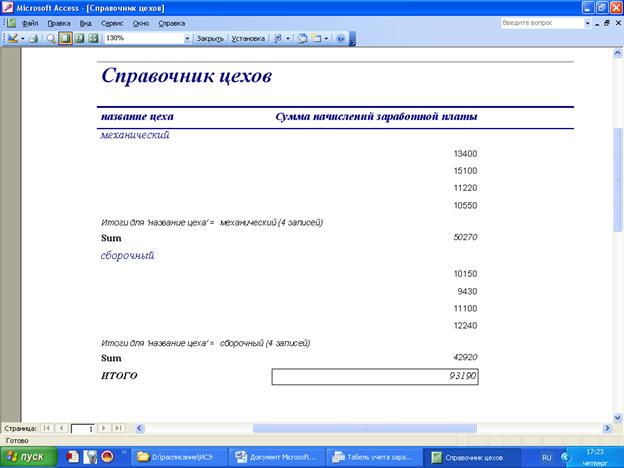The height and width of the screenshot is (468, 624).
Task: Click the сборочный group heading
Action: click(x=127, y=255)
